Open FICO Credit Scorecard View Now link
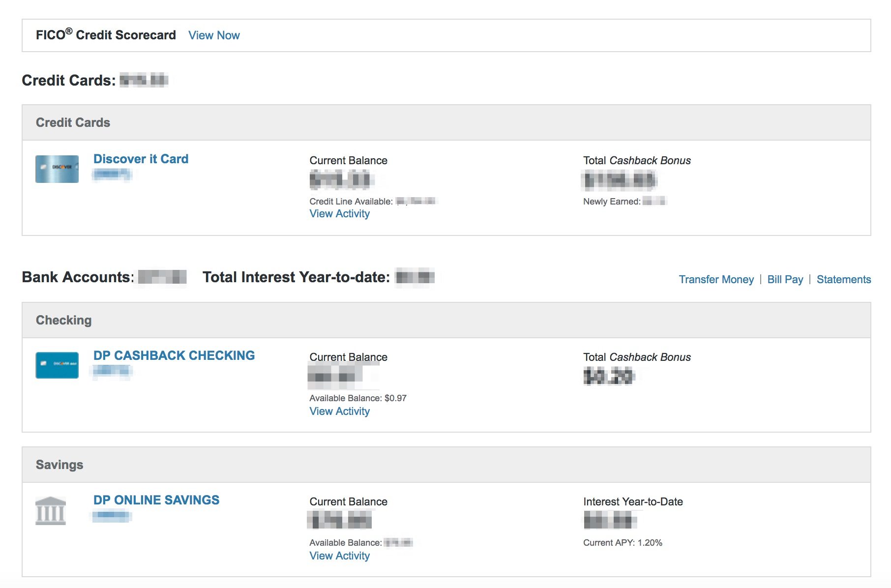 (214, 35)
